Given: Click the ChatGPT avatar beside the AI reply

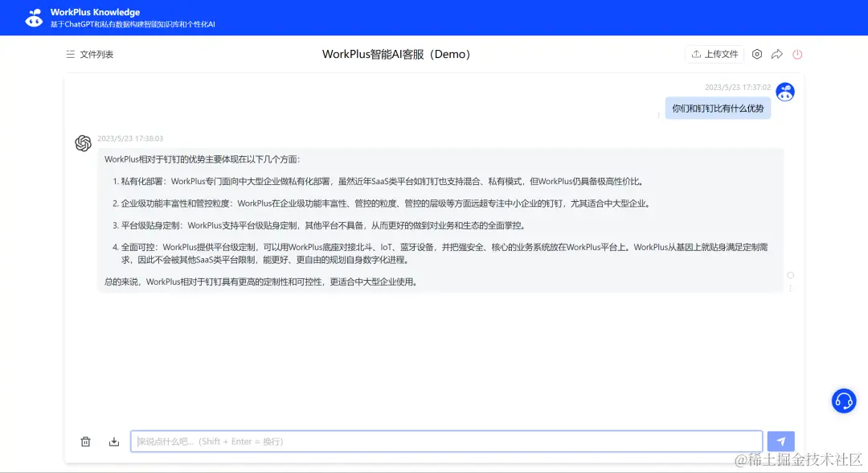Looking at the screenshot, I should click(x=83, y=142).
